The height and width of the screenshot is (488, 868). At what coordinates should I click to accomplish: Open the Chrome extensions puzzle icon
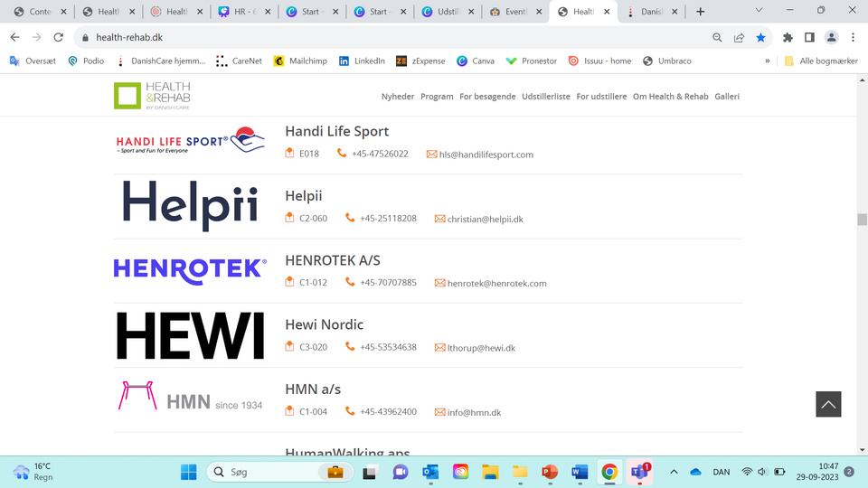(788, 37)
